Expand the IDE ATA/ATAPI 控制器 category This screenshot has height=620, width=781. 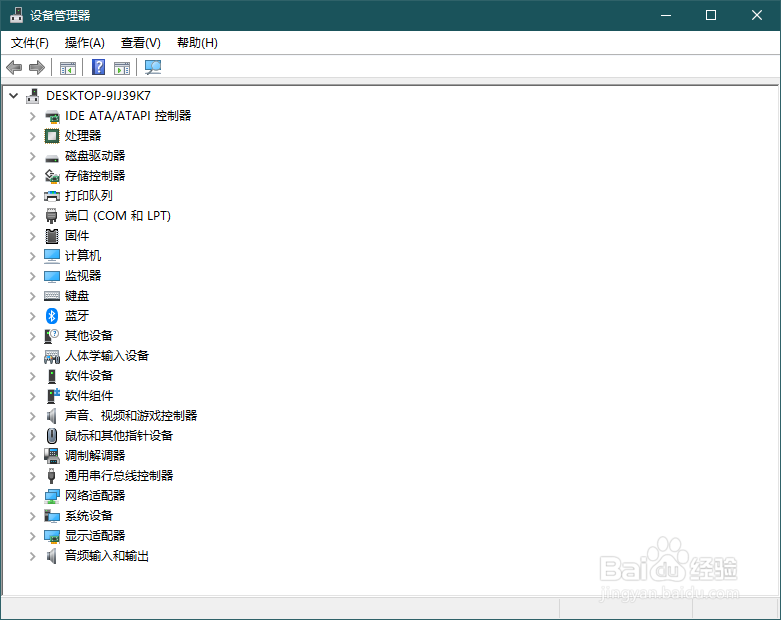[32, 116]
